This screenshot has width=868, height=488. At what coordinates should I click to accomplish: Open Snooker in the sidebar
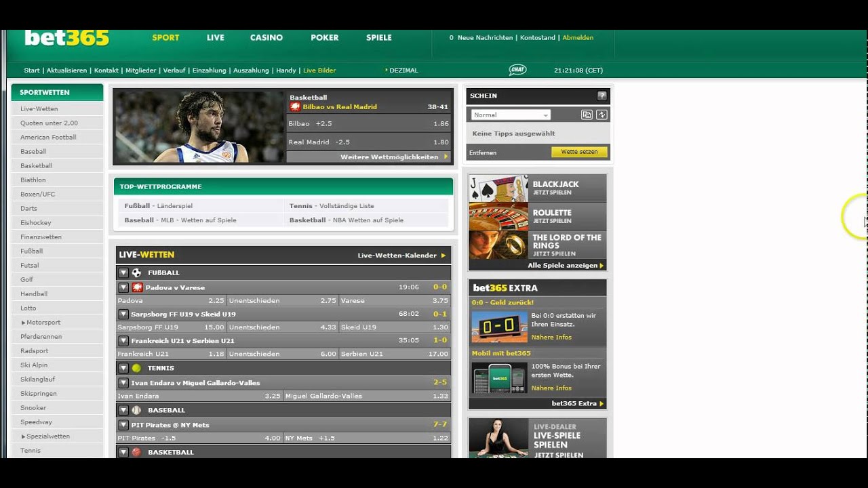(33, 407)
